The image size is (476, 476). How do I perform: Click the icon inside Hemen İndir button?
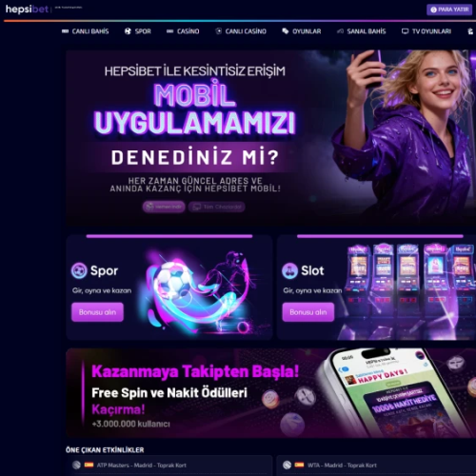click(x=149, y=207)
